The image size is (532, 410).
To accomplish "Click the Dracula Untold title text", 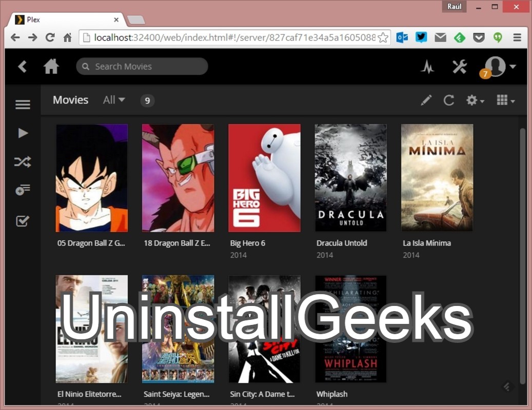I will (x=342, y=243).
